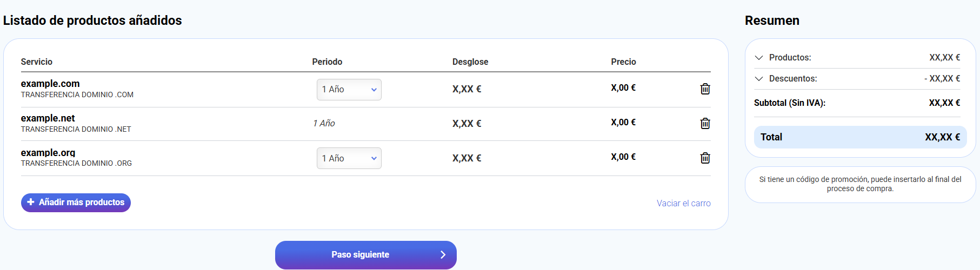Click the promotion code notice box
The height and width of the screenshot is (270, 980).
click(860, 184)
